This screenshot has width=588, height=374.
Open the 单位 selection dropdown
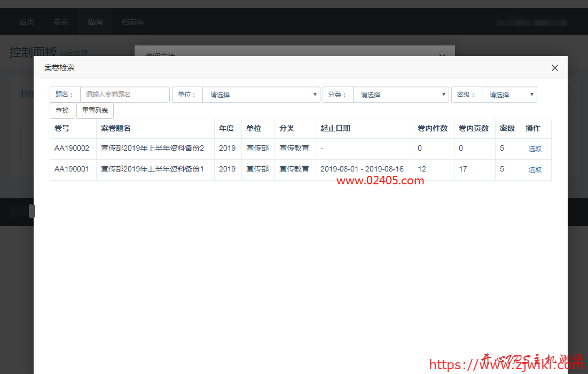261,94
